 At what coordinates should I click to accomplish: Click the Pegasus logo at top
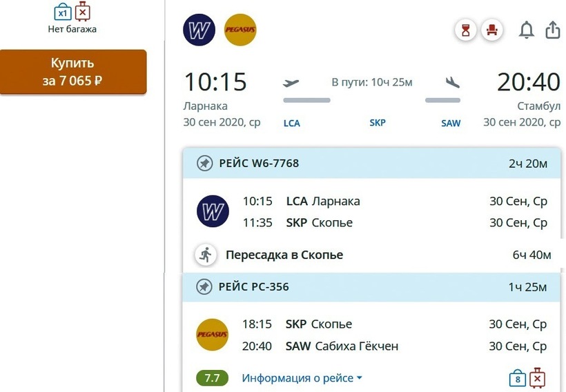(x=240, y=31)
